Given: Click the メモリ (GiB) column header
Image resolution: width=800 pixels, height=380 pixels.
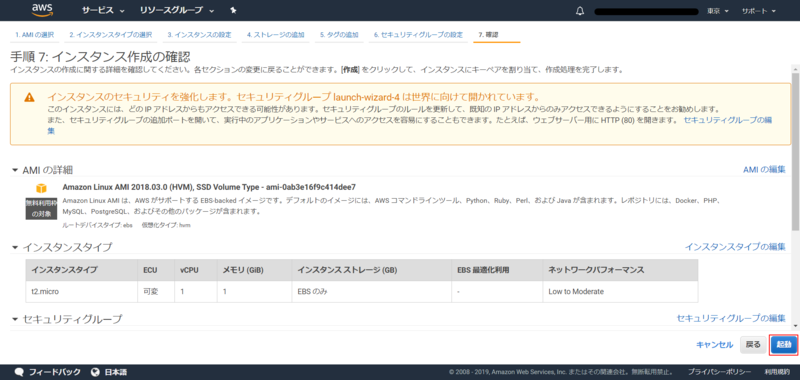Looking at the screenshot, I should [255, 270].
